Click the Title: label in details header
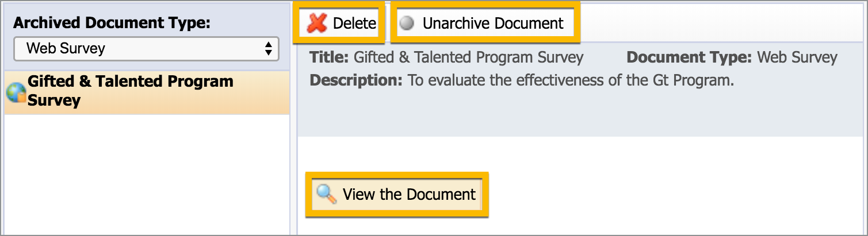The width and height of the screenshot is (868, 236). (329, 57)
